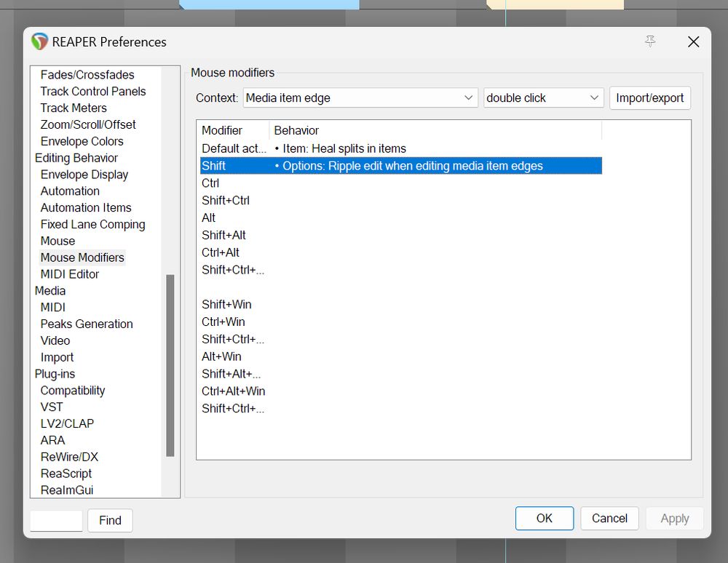Open the Fades/Crossfades preferences page

(x=87, y=75)
